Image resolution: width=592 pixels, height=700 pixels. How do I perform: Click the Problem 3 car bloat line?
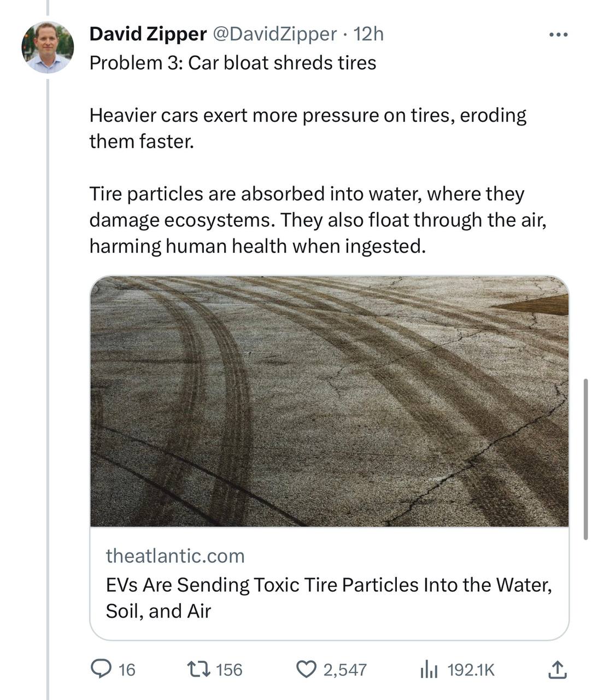232,63
